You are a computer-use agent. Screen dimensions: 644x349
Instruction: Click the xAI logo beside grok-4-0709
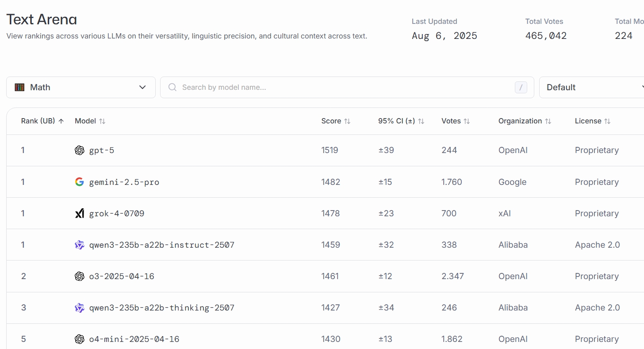click(x=80, y=214)
